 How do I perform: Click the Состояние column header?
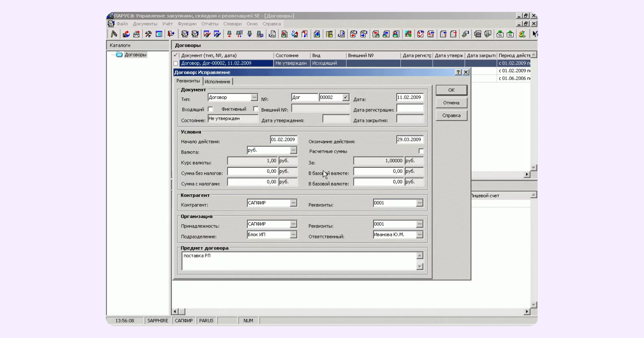[292, 55]
